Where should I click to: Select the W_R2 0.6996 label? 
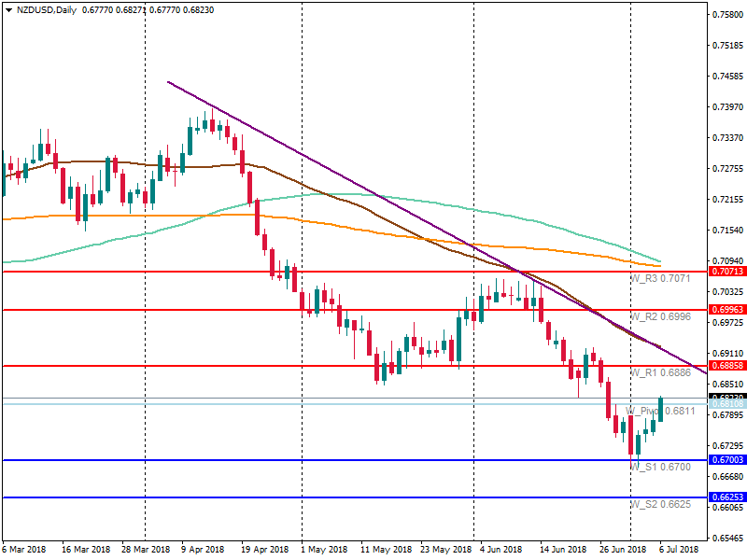(x=660, y=316)
